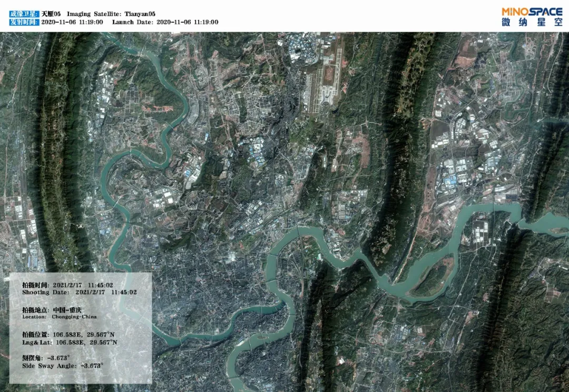Click the 拍摄地点: 中国-重庆 line

click(52, 310)
